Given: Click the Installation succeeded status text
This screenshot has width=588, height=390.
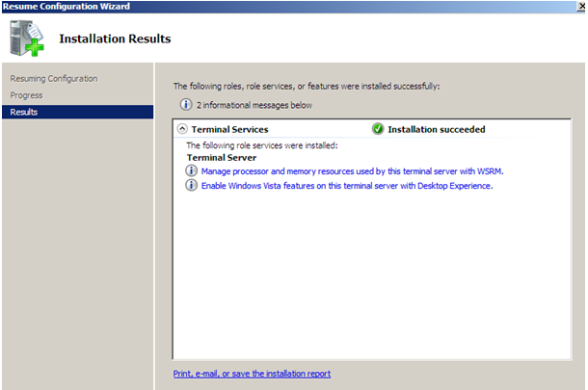Looking at the screenshot, I should (x=436, y=129).
